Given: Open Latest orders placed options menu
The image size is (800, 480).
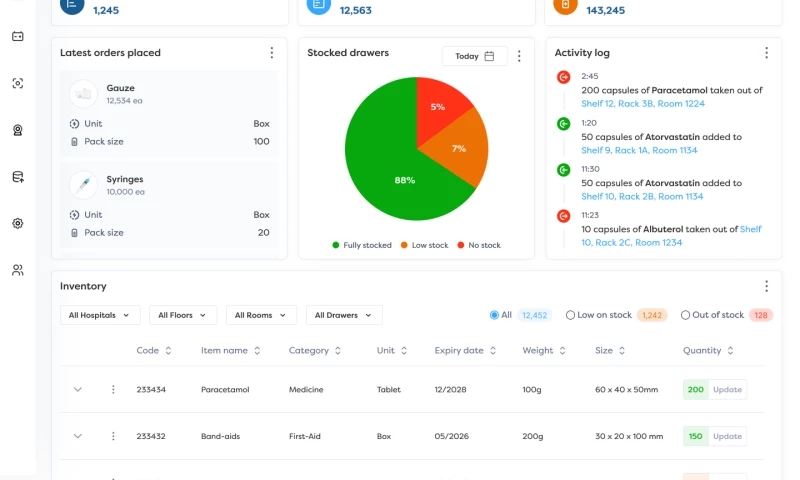Looking at the screenshot, I should pos(271,53).
